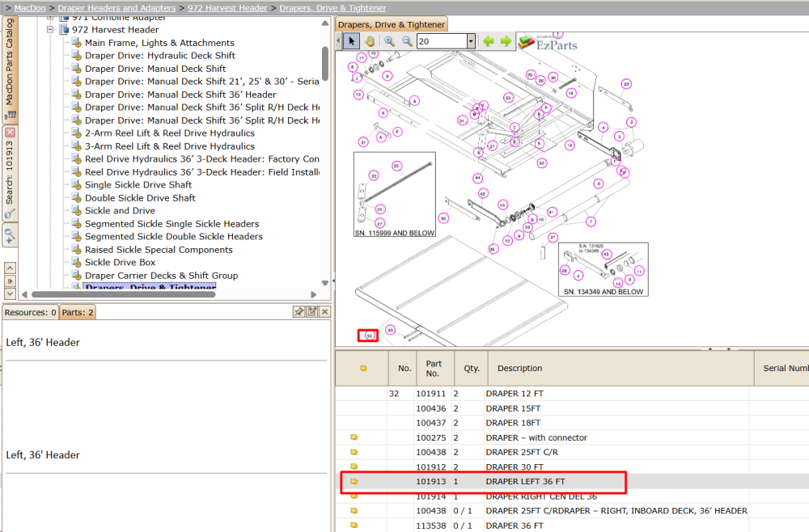The height and width of the screenshot is (532, 809).
Task: Zoom in on the parts diagram
Action: click(390, 41)
